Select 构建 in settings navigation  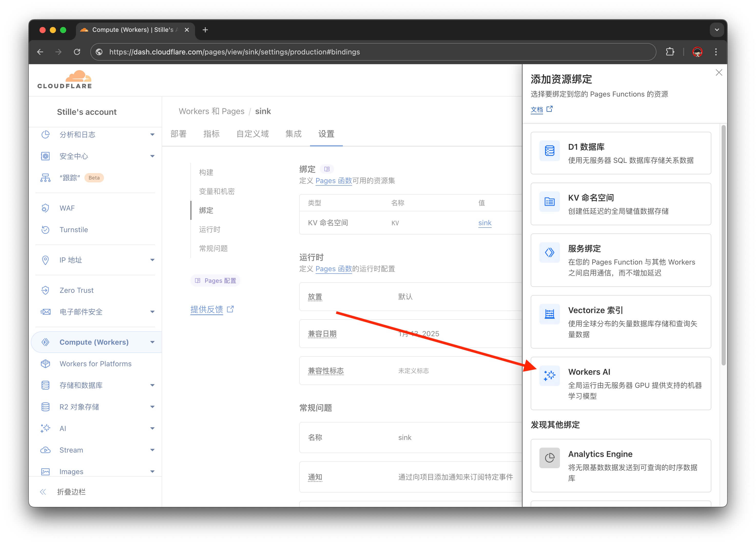click(x=206, y=172)
